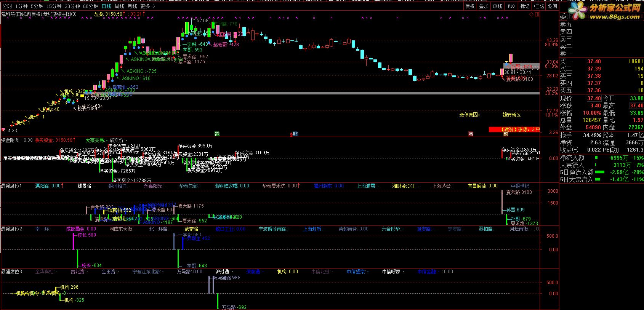Click the 夏禾路 3100 bar label
644x310 pixels.
519,192
